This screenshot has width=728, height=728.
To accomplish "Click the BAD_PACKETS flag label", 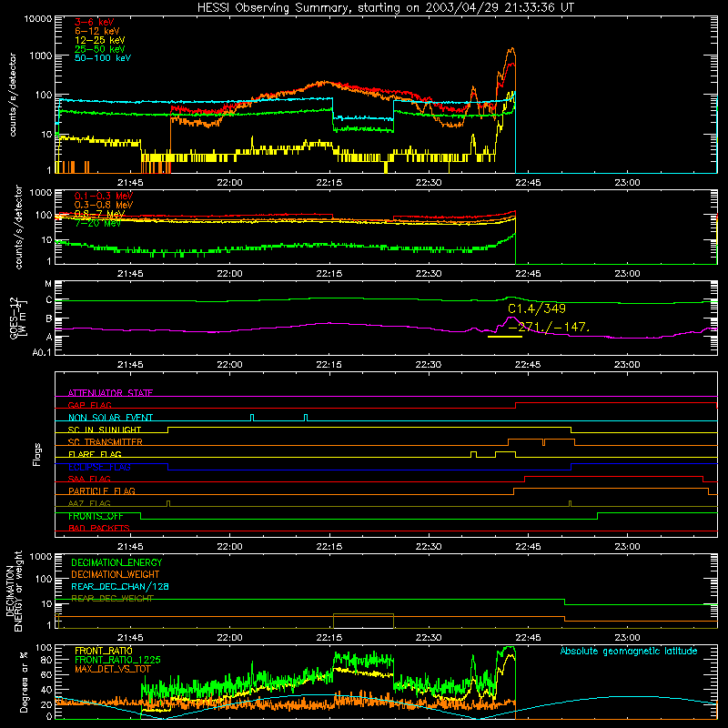I will (99, 528).
